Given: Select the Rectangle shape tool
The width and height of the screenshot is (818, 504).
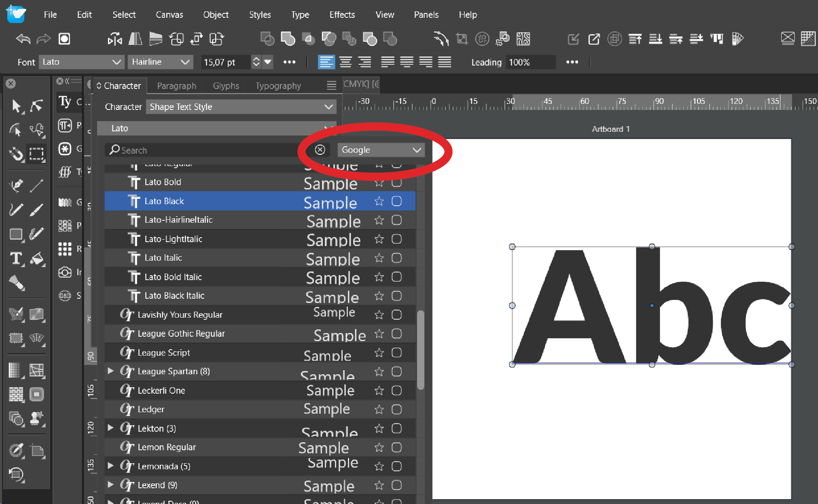Looking at the screenshot, I should (x=15, y=234).
